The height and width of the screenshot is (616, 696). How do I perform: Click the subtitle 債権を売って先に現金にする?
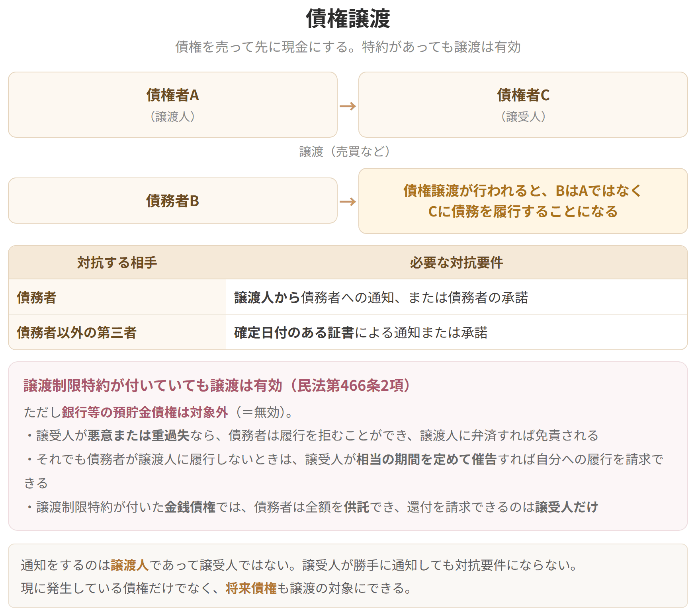click(x=348, y=47)
